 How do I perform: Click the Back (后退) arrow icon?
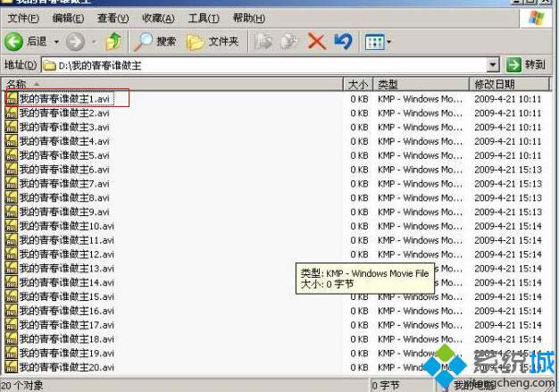[x=14, y=41]
